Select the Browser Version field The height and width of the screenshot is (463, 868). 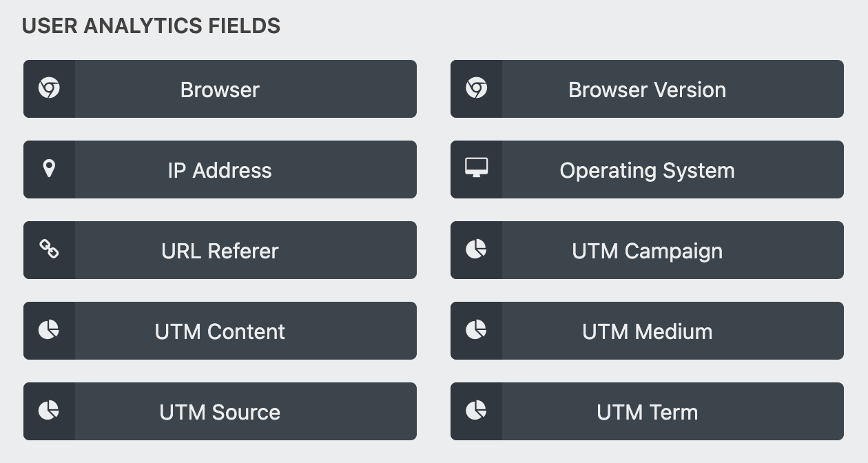647,88
